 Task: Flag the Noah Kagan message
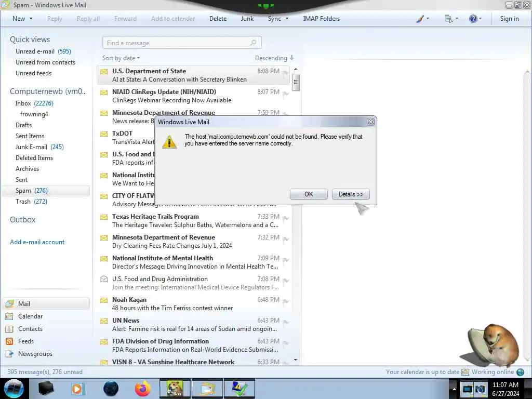point(285,302)
